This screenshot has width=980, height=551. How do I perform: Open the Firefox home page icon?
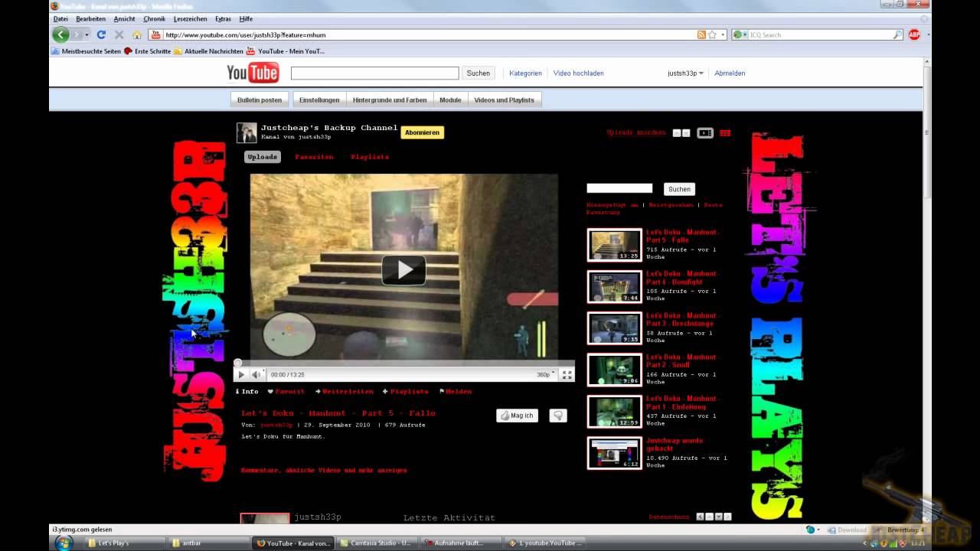coord(136,34)
